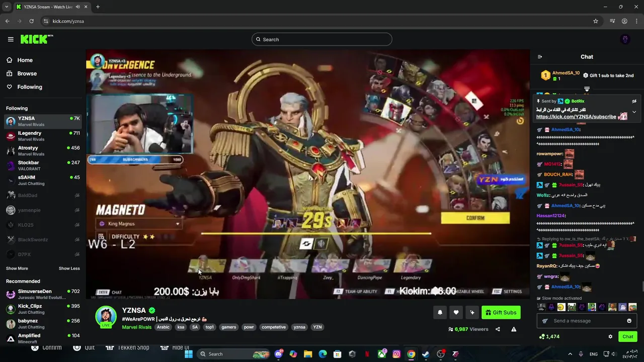Mute the tab audio icon
644x362 pixels.
77,7
